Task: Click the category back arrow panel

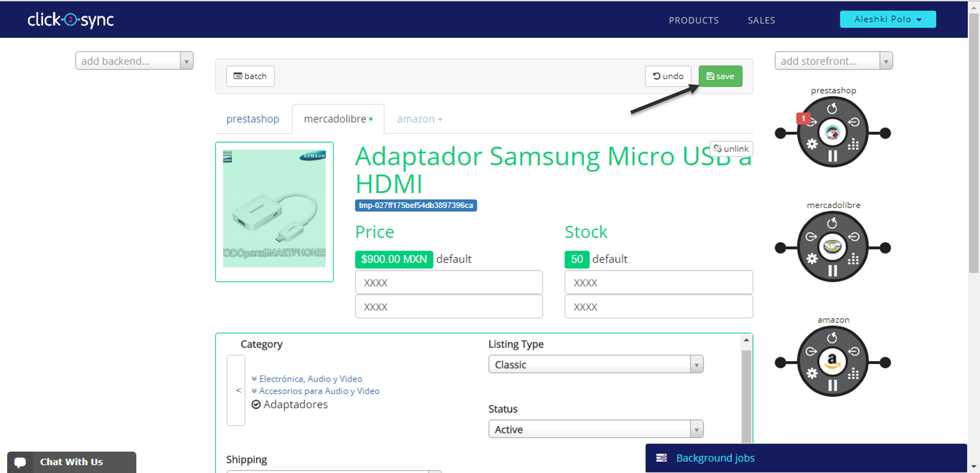Action: pyautogui.click(x=236, y=390)
